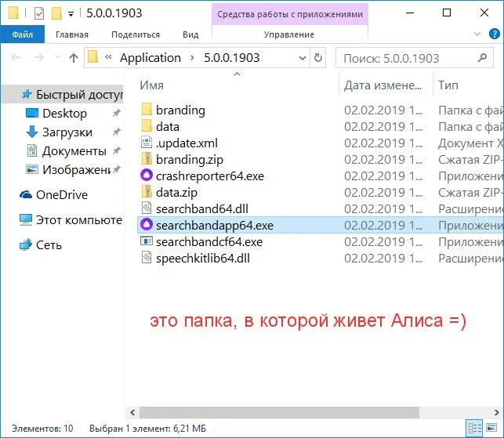Select OneDrive in navigation pane

click(61, 195)
